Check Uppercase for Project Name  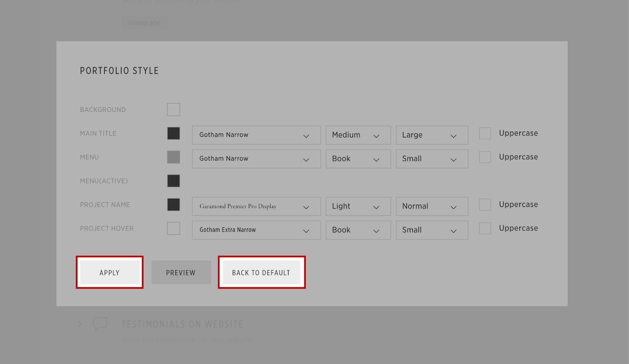tap(485, 205)
